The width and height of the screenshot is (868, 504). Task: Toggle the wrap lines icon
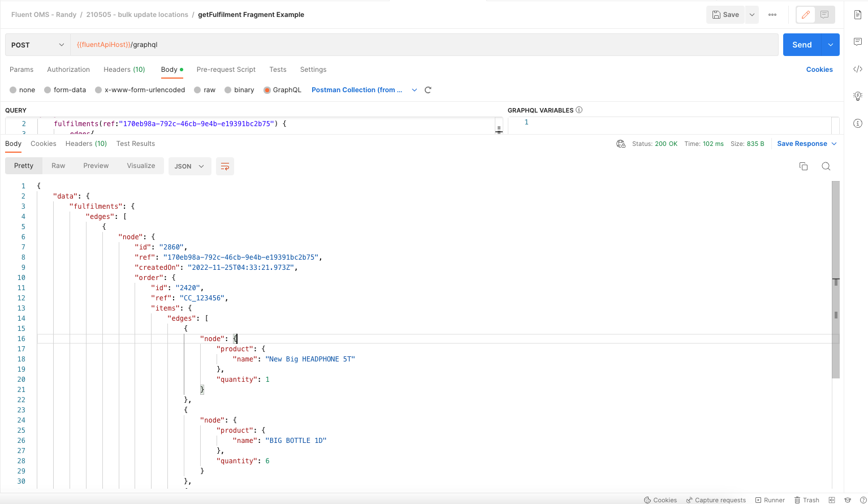pos(225,166)
